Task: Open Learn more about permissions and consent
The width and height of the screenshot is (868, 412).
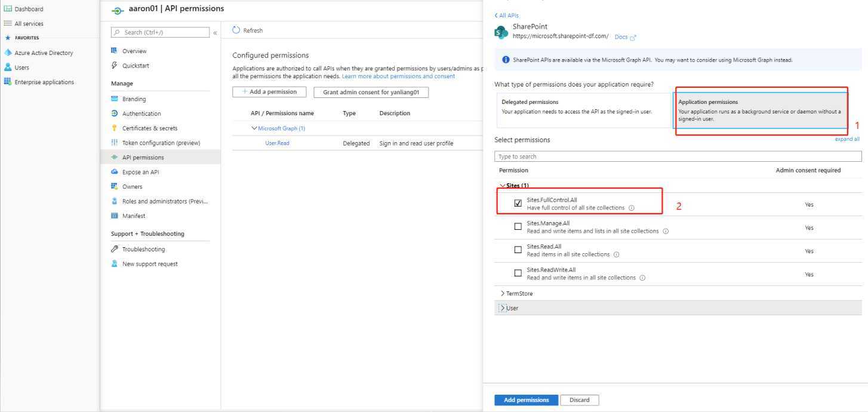Action: pos(398,76)
